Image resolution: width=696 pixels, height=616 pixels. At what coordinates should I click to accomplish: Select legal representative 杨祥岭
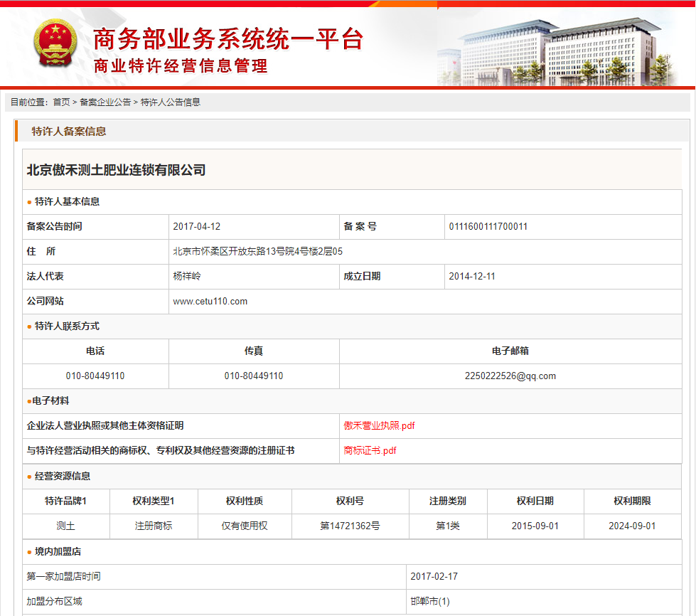[x=187, y=276]
